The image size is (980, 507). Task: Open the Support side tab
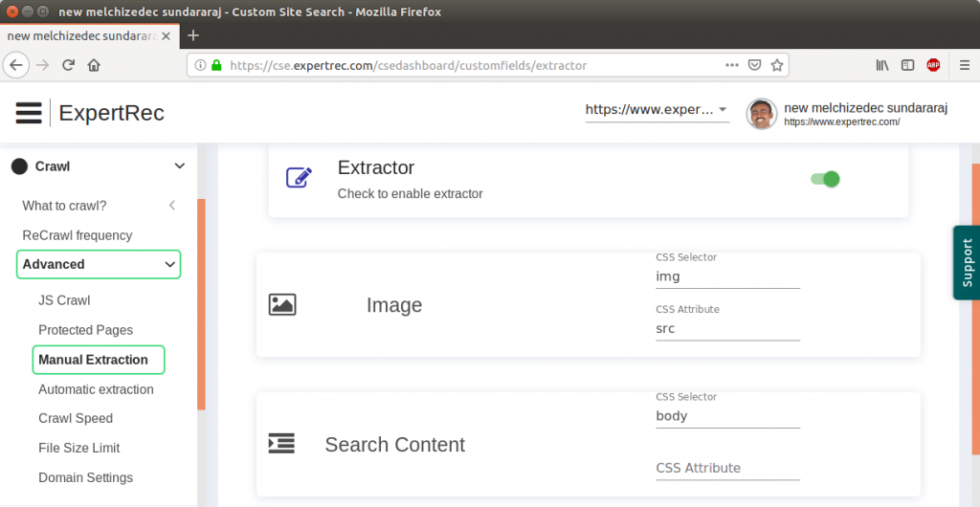(x=967, y=263)
